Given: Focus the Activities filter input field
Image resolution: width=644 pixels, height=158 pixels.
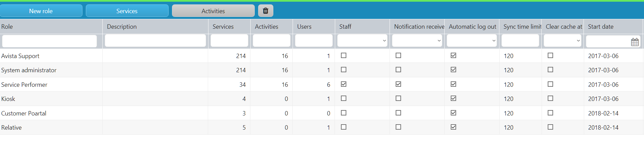Looking at the screenshot, I should click(x=272, y=41).
